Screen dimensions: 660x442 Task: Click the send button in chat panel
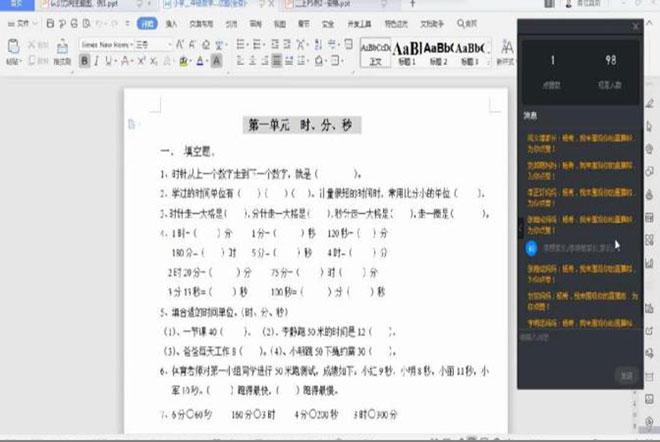626,375
